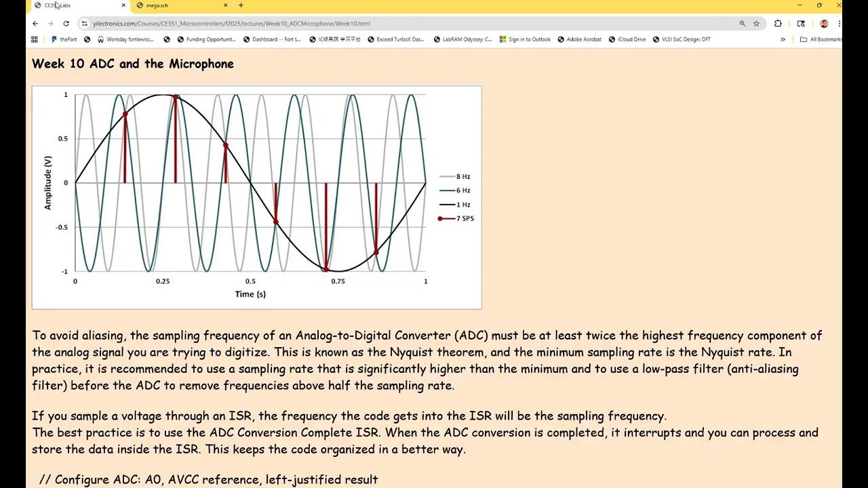The width and height of the screenshot is (868, 488).
Task: Open Sign in to Outlook bookmark
Action: [x=525, y=39]
